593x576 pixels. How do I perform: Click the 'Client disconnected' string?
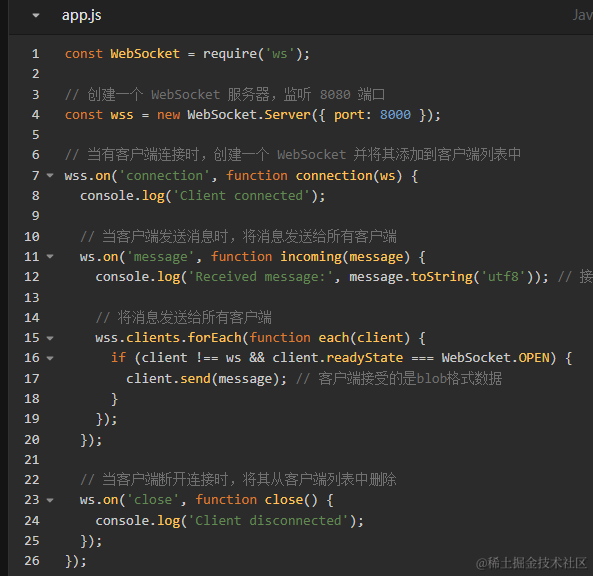(x=269, y=521)
